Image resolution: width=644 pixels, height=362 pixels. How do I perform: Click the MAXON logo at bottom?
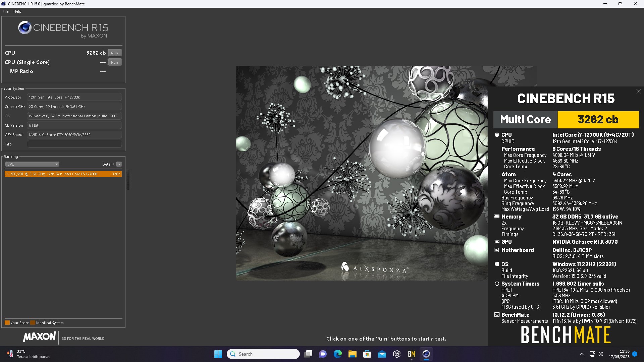pos(39,337)
